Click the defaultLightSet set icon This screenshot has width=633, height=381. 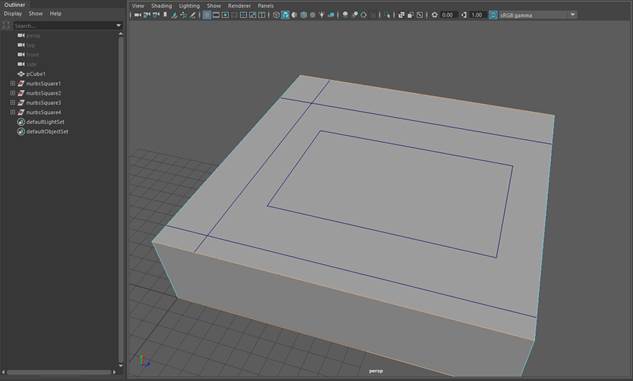(21, 122)
